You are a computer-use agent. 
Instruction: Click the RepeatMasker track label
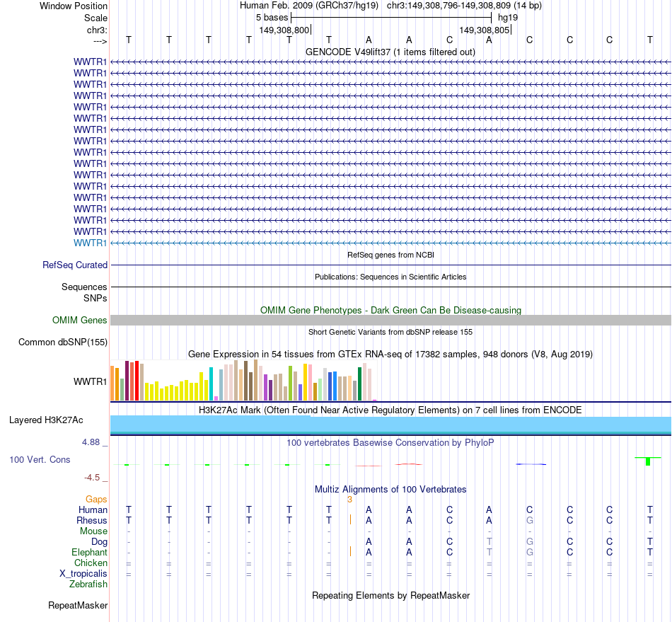click(78, 605)
